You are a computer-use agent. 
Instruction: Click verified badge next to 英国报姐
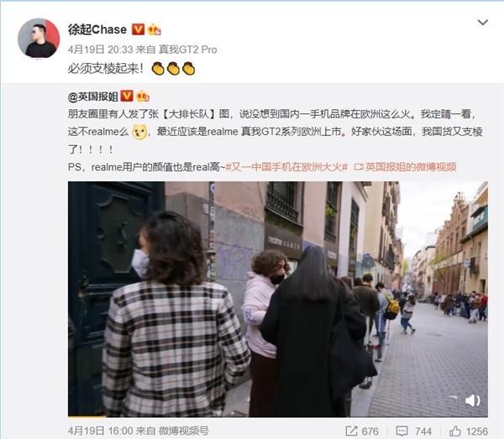click(x=127, y=96)
